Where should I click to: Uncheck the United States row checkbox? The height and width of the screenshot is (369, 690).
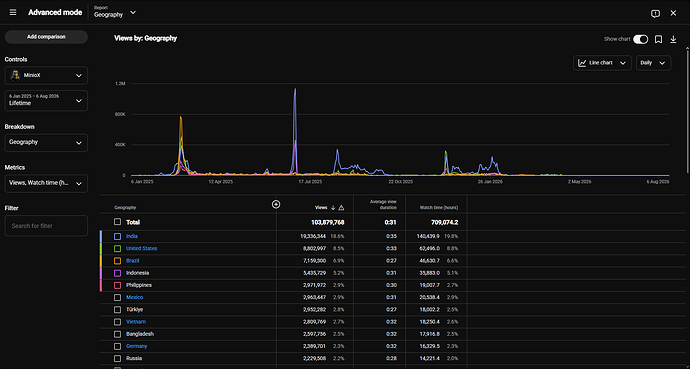click(x=117, y=248)
